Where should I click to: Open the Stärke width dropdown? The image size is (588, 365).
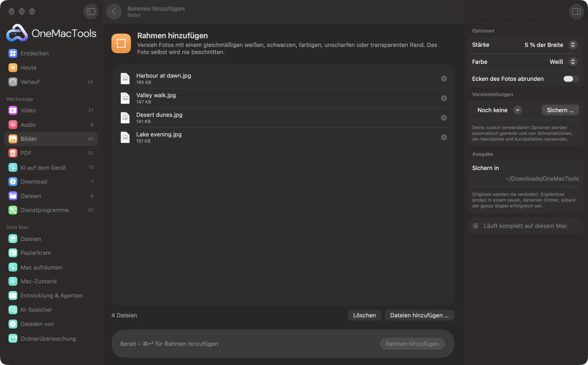click(x=551, y=45)
